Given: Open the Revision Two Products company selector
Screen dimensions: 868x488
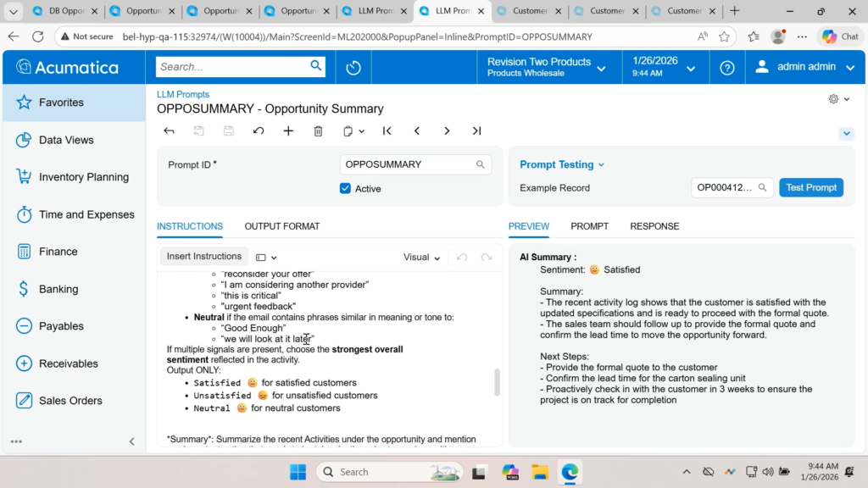Looking at the screenshot, I should click(546, 67).
